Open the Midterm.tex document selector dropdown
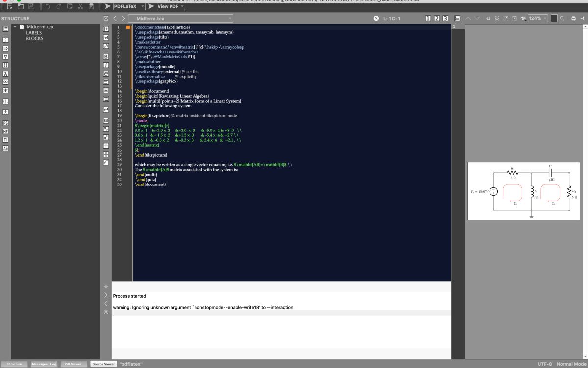Screen dimensions: 588x368 pyautogui.click(x=181, y=19)
